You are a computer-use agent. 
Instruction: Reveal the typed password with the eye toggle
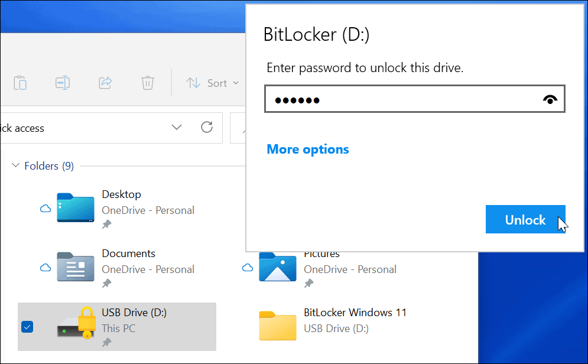coord(550,99)
